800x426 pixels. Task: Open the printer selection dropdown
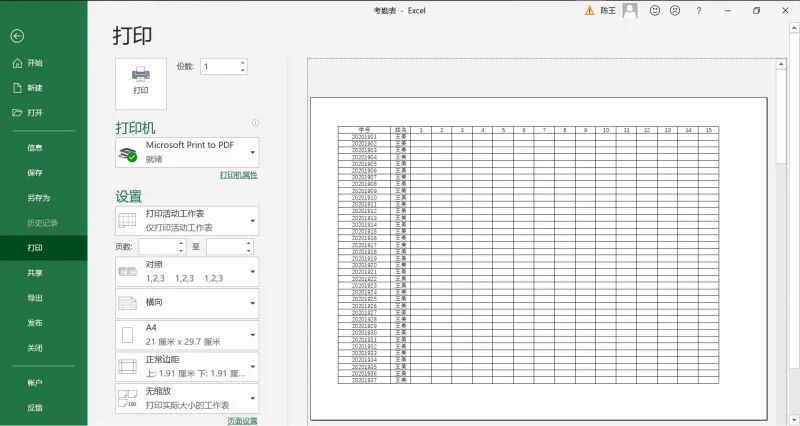[187, 152]
